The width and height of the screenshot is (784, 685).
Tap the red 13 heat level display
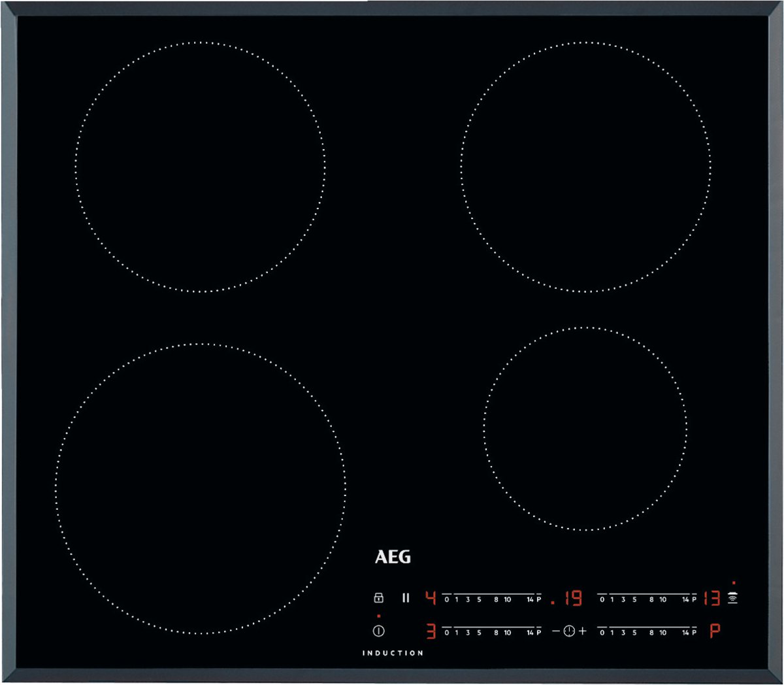pyautogui.click(x=712, y=598)
